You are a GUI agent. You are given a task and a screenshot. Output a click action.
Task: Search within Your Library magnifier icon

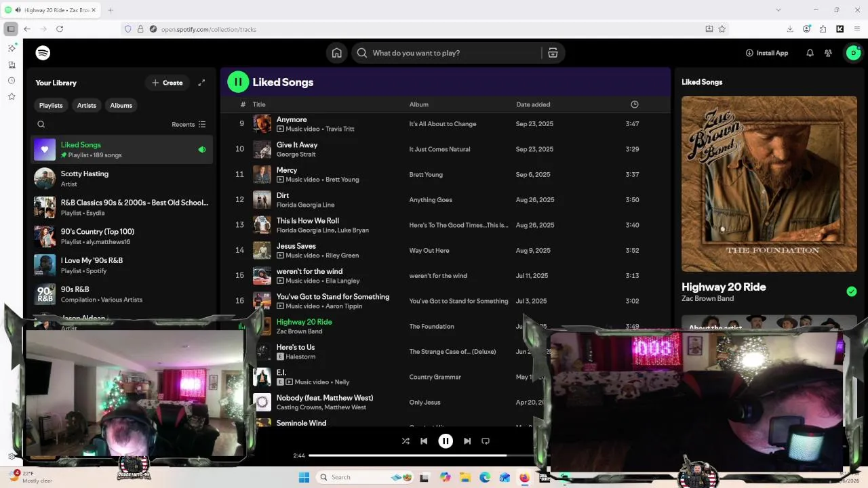[41, 124]
